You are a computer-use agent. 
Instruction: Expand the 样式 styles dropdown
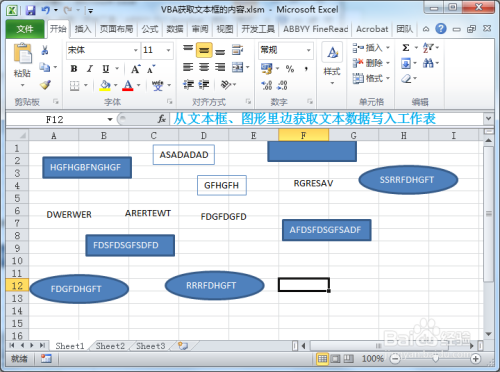332,83
